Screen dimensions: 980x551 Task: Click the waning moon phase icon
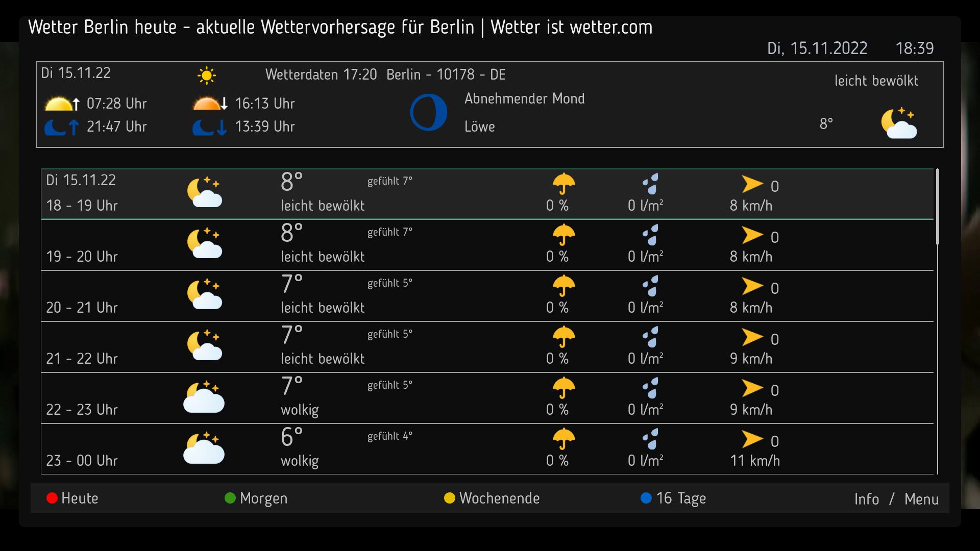[428, 112]
